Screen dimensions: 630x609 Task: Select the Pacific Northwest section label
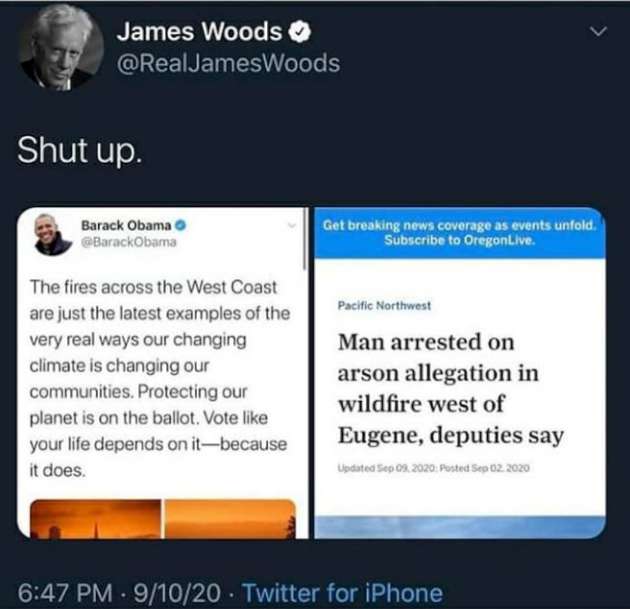pos(384,306)
